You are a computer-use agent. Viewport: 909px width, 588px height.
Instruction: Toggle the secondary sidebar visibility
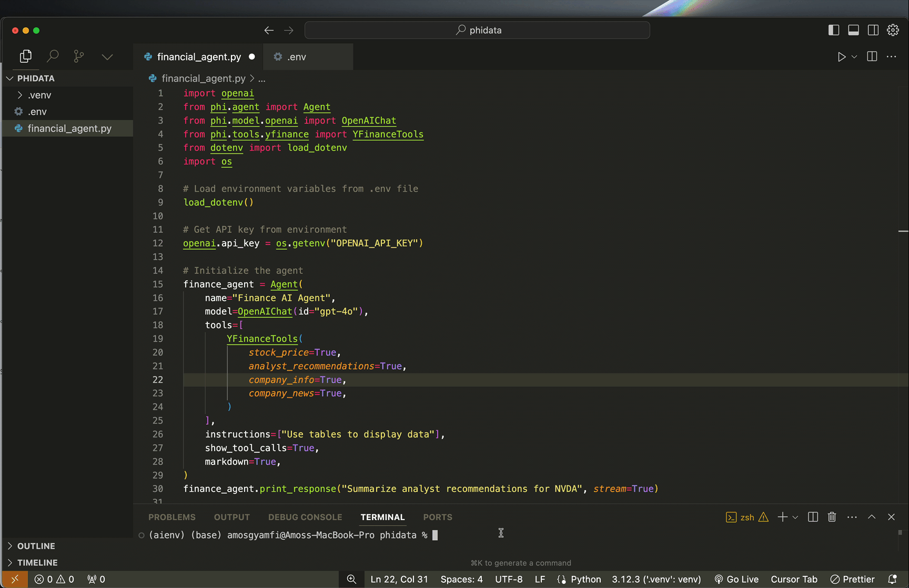point(873,30)
